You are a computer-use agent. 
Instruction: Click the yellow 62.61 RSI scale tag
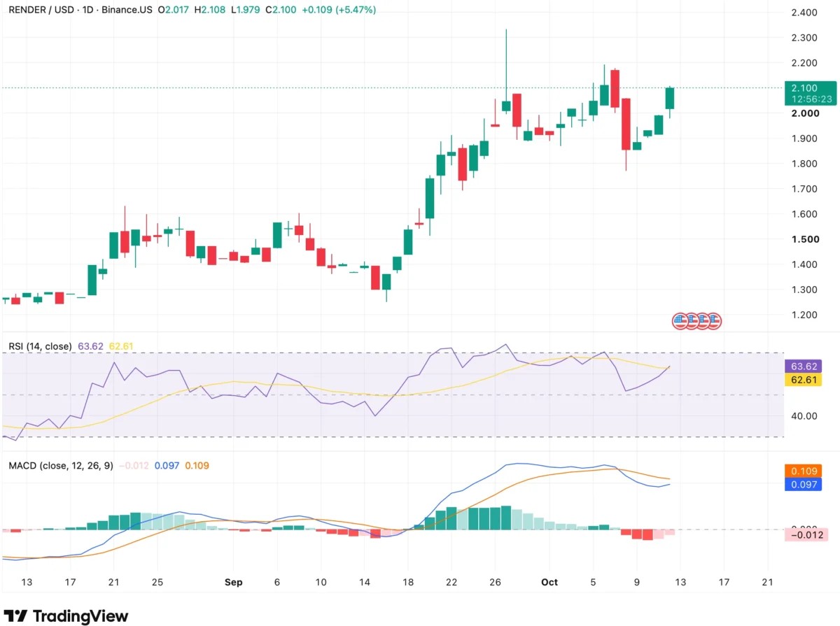tap(801, 380)
